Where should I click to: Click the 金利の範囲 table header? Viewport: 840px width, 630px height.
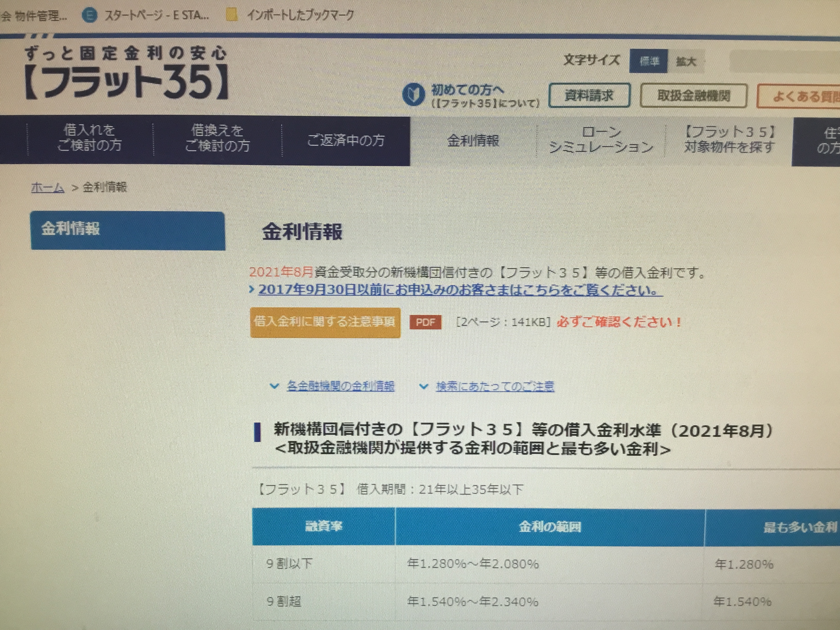pyautogui.click(x=550, y=527)
